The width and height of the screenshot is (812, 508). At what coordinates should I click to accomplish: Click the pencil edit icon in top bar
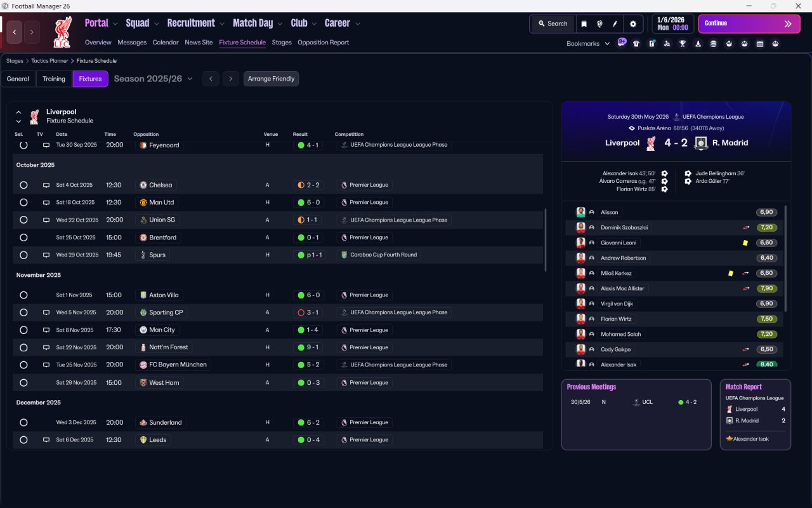coord(615,23)
